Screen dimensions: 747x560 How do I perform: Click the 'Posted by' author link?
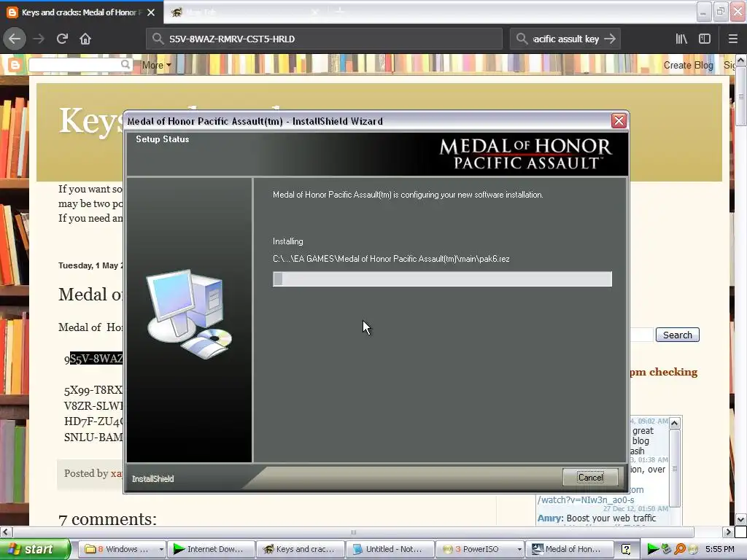click(116, 473)
